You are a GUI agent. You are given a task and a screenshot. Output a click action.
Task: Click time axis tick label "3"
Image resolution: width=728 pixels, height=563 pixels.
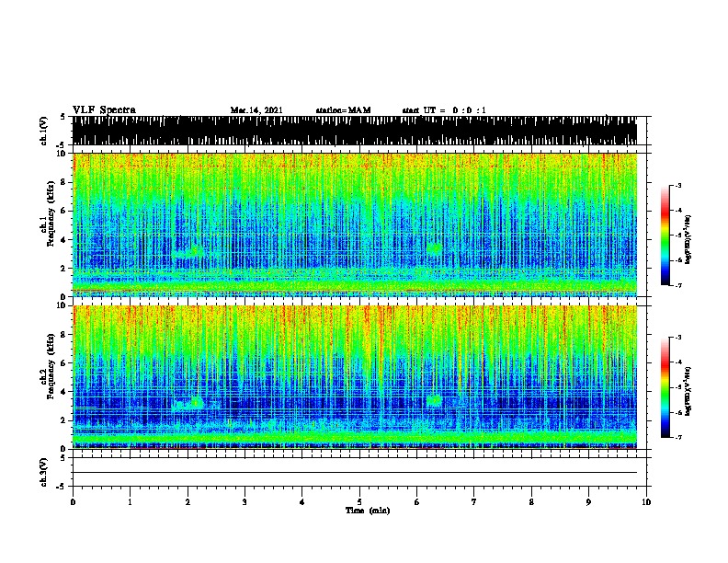[x=245, y=502]
